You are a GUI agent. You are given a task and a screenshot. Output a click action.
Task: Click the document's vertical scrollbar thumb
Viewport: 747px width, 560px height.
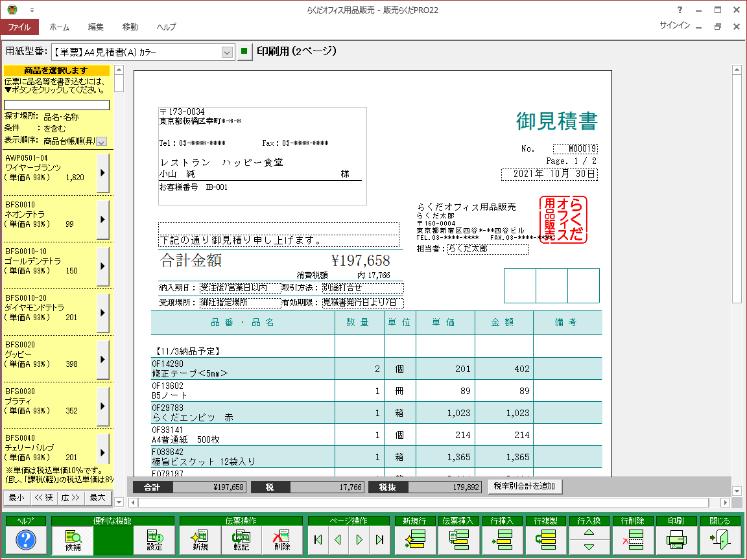coord(737,189)
